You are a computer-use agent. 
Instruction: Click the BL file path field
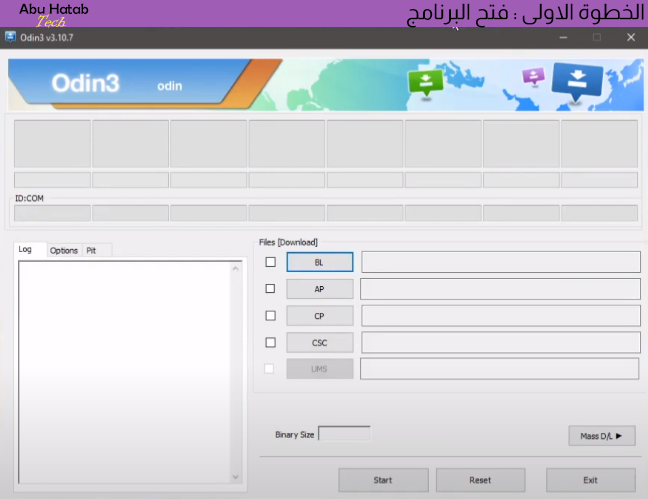pyautogui.click(x=501, y=262)
